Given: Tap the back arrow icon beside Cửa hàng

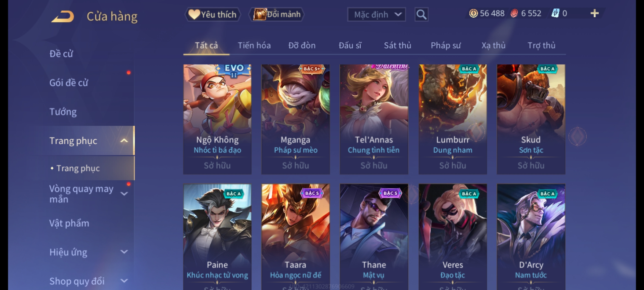Looking at the screenshot, I should point(63,17).
